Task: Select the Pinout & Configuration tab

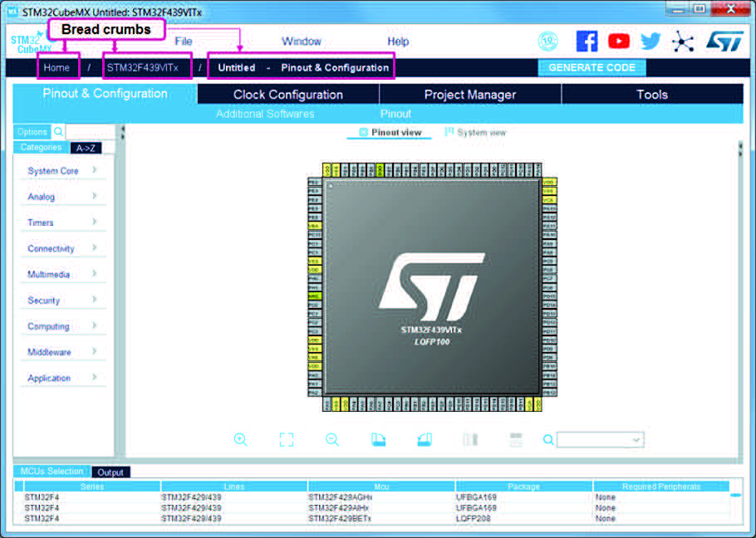Action: pos(106,94)
